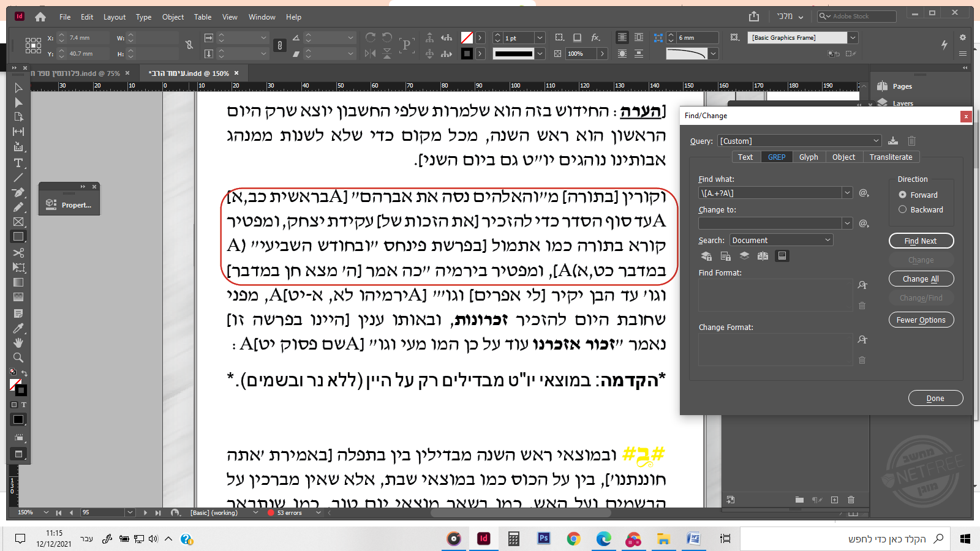Select the Selection tool arrow
Viewport: 980px width, 551px height.
(x=18, y=88)
